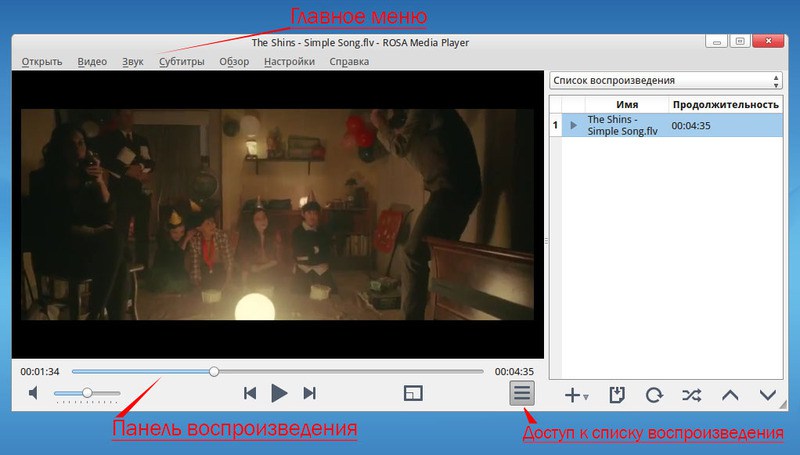Expand the Список воспроизведения combo box
800x455 pixels.
point(666,81)
